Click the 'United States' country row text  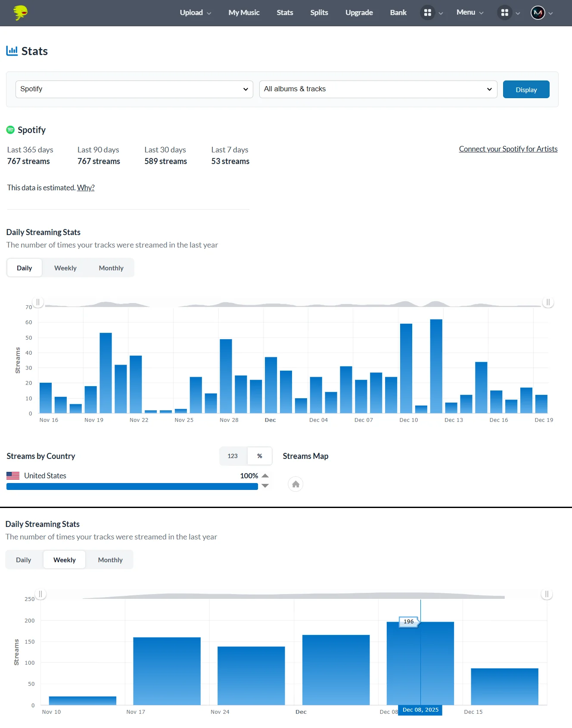pyautogui.click(x=45, y=475)
